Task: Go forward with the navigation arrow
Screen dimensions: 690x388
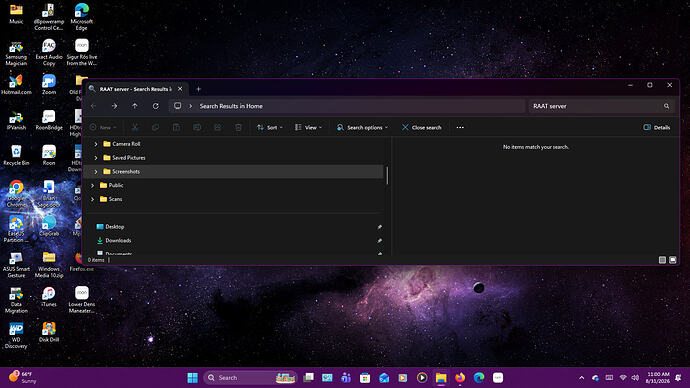Action: [114, 106]
